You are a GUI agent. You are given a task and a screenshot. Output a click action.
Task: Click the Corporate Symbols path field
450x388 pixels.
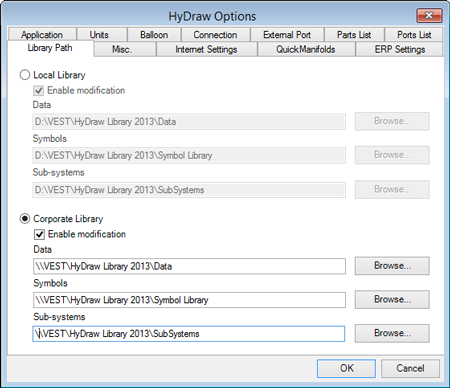(189, 300)
